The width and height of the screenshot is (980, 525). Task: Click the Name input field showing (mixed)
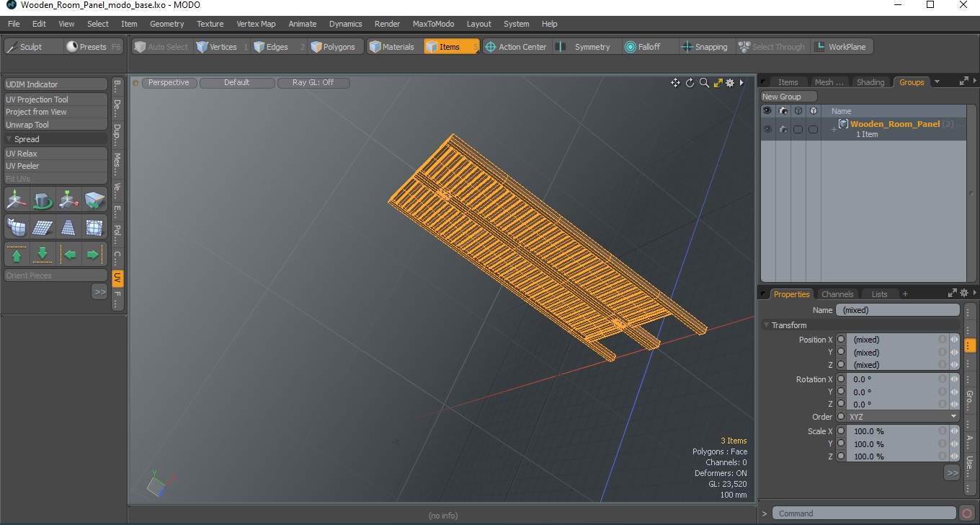(x=897, y=310)
